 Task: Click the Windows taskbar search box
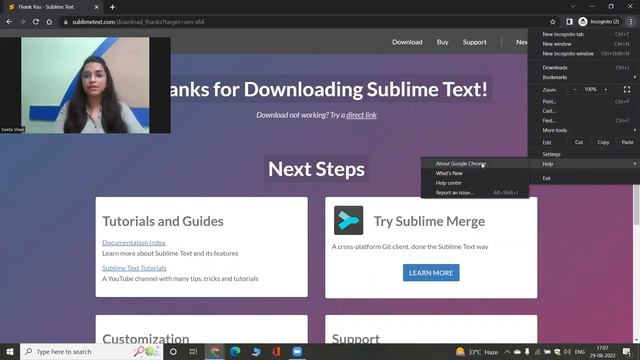91,351
